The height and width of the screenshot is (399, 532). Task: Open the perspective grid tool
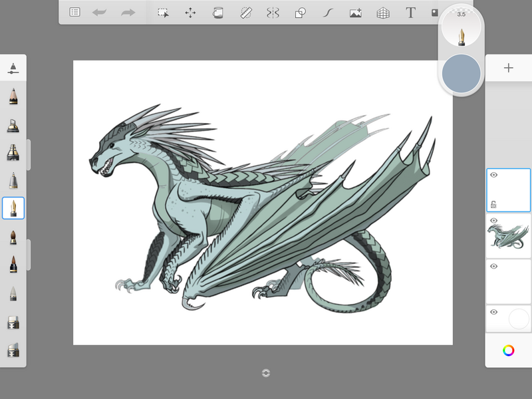coord(383,13)
